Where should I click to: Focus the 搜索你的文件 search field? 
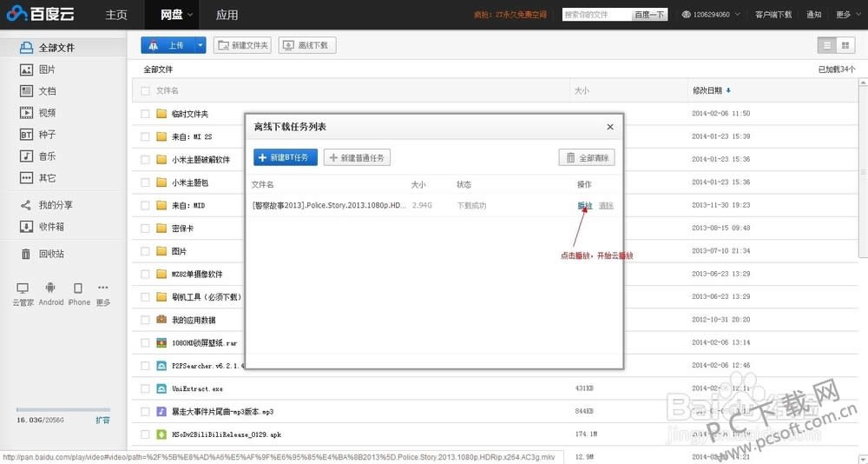(x=597, y=15)
